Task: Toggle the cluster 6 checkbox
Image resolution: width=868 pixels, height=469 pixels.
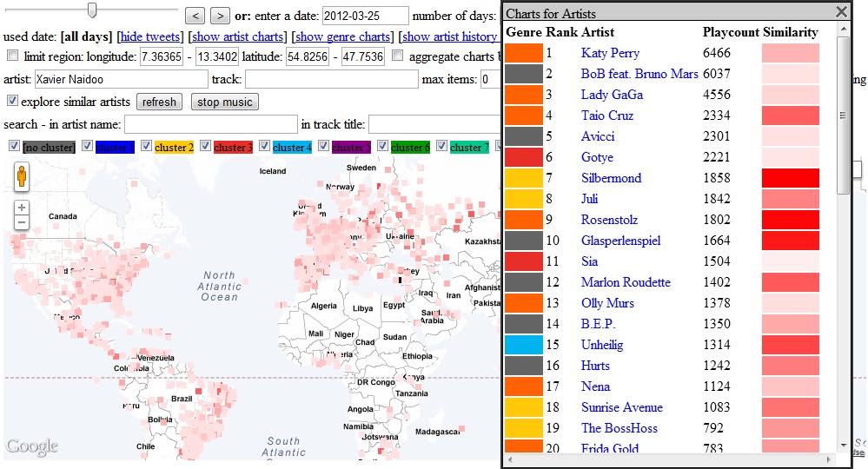Action: pyautogui.click(x=382, y=146)
